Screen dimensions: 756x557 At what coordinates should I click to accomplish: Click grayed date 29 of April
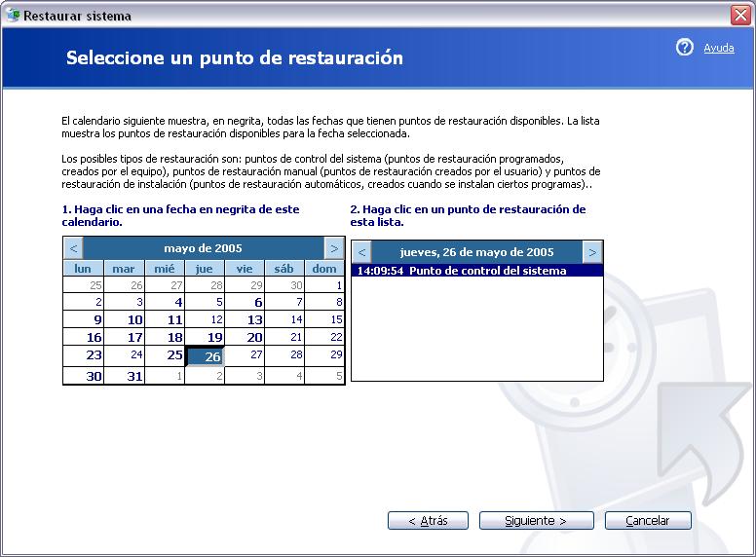[x=245, y=284]
